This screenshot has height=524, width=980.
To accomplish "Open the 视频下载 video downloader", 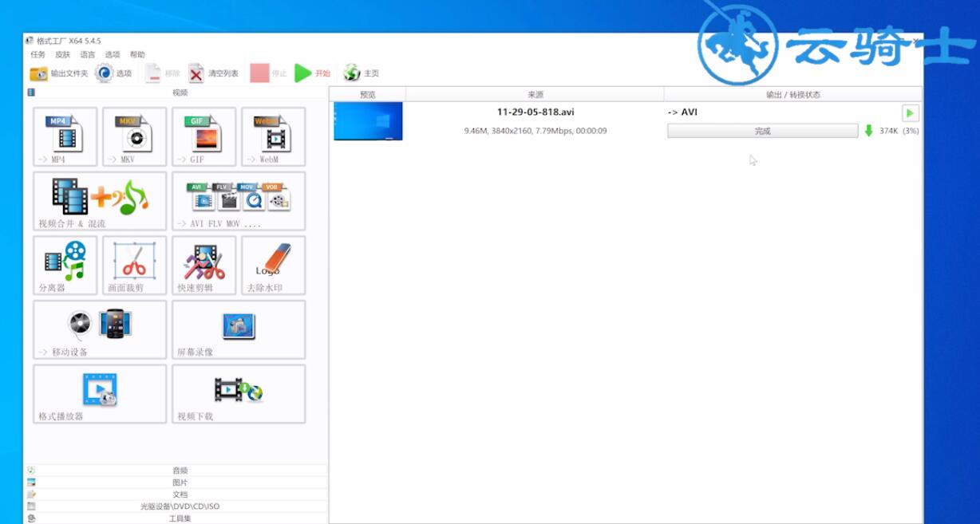I will (239, 394).
